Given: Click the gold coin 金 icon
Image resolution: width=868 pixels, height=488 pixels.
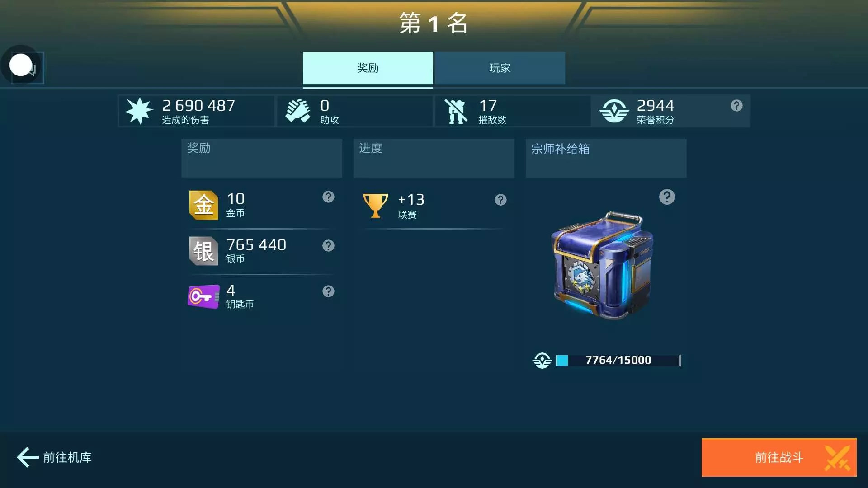Looking at the screenshot, I should [x=203, y=205].
